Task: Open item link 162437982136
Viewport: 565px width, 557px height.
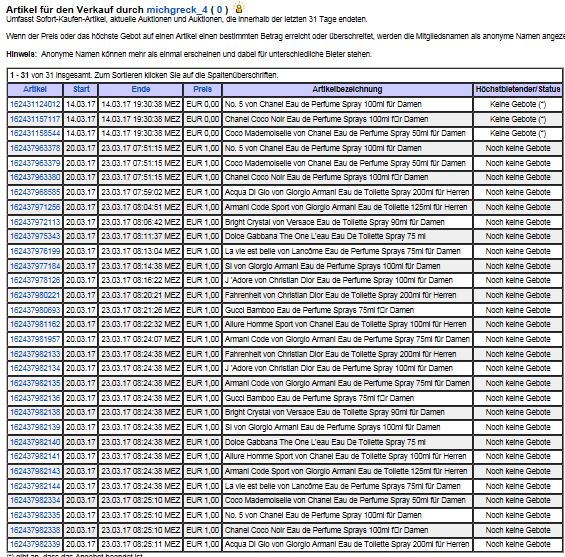Action: tap(35, 398)
